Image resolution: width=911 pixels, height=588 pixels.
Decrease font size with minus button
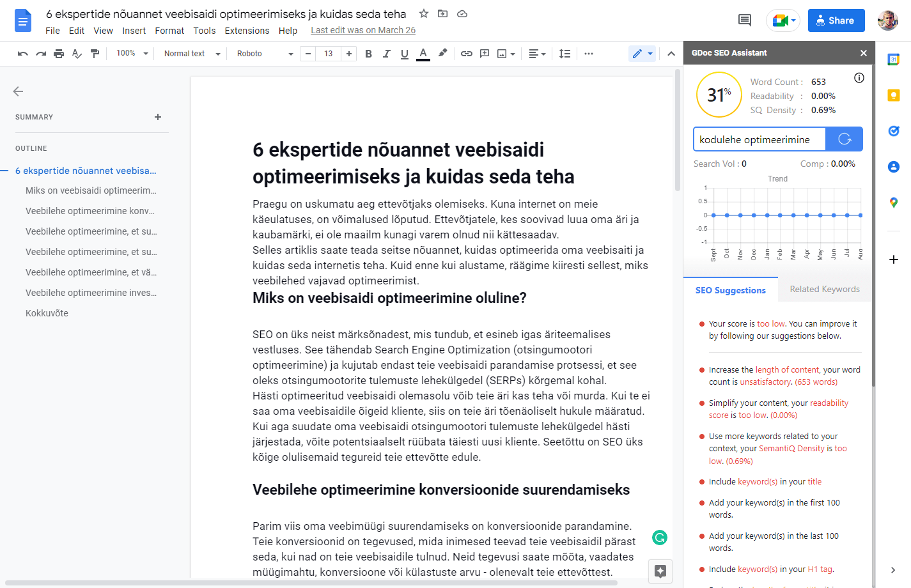308,54
